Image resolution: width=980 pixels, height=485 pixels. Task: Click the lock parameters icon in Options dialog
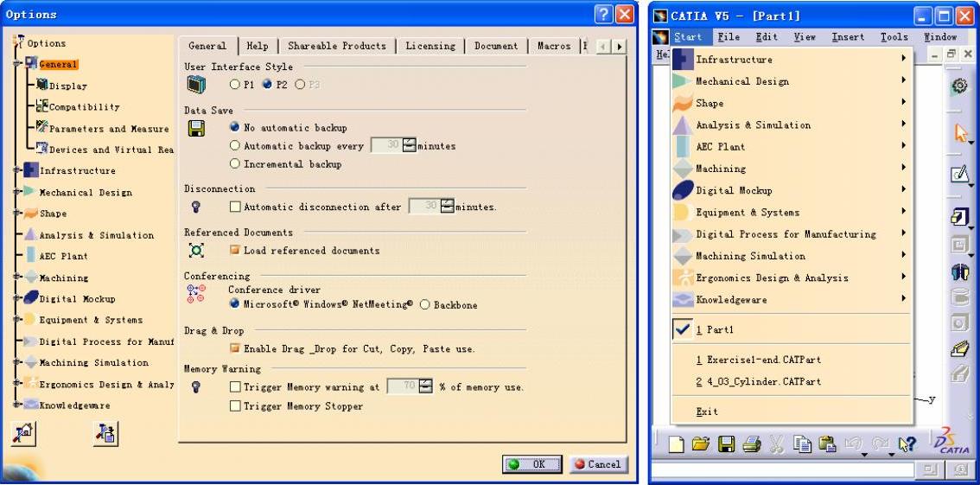point(106,433)
